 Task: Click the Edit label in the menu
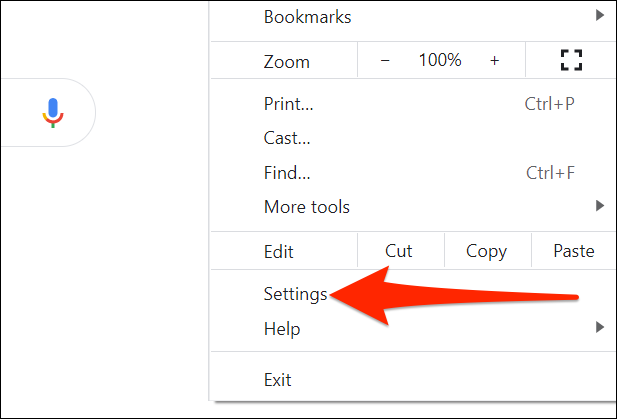pyautogui.click(x=280, y=251)
